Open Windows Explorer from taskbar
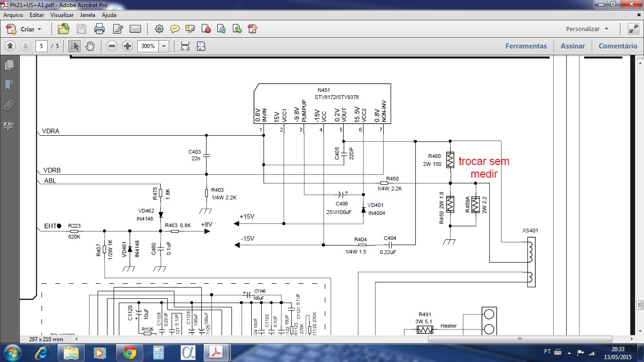 coord(71,352)
